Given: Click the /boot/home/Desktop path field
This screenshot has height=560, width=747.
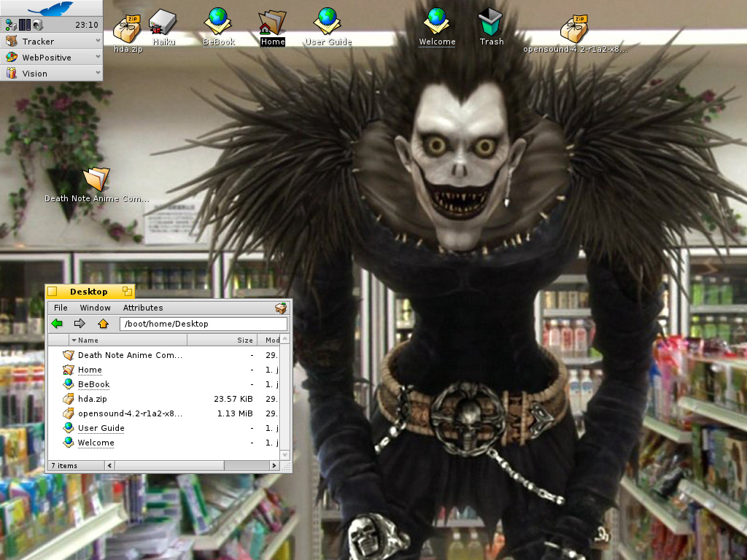Looking at the screenshot, I should point(204,324).
